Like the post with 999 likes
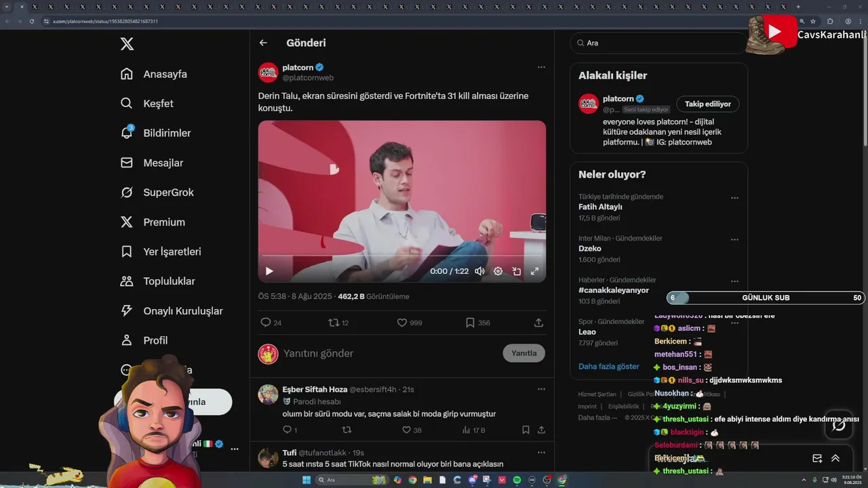This screenshot has width=868, height=488. point(409,323)
